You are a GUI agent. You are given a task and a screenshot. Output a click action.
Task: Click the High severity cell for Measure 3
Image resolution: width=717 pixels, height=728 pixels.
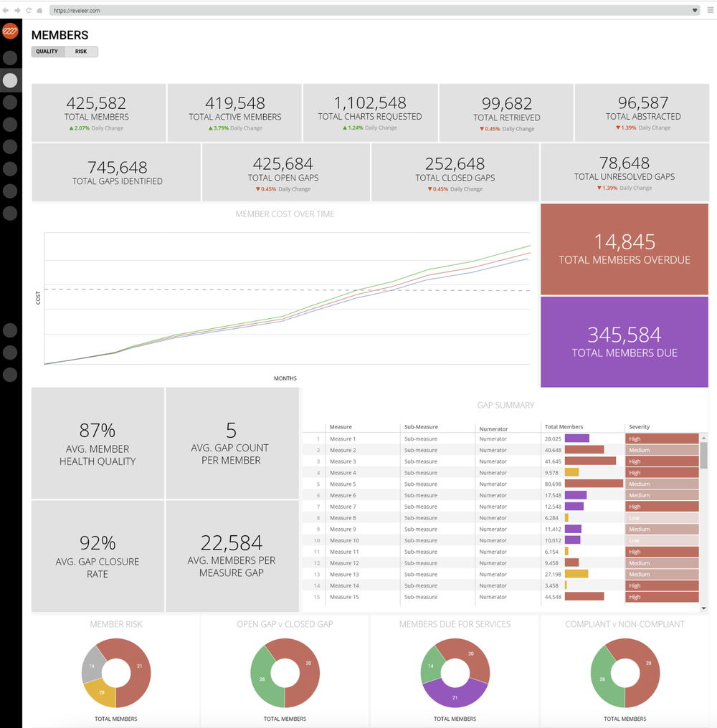click(x=662, y=461)
